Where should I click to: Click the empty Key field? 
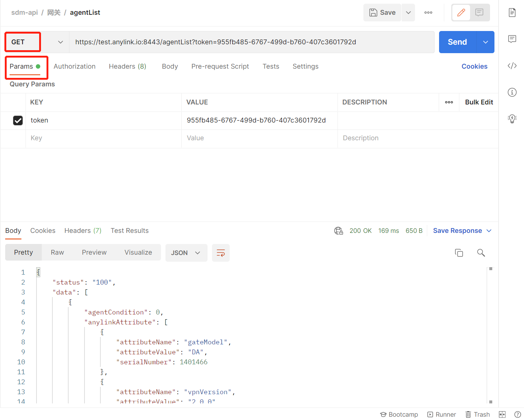point(103,138)
